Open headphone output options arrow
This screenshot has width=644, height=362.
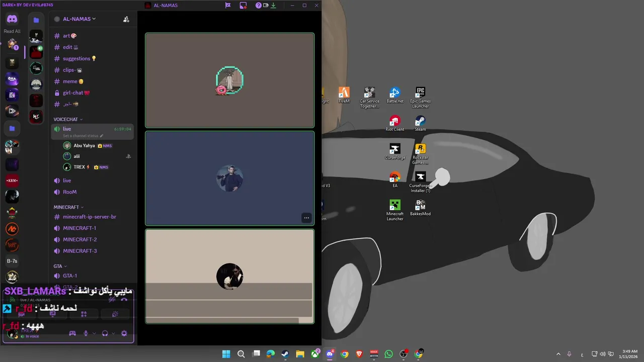[113, 333]
